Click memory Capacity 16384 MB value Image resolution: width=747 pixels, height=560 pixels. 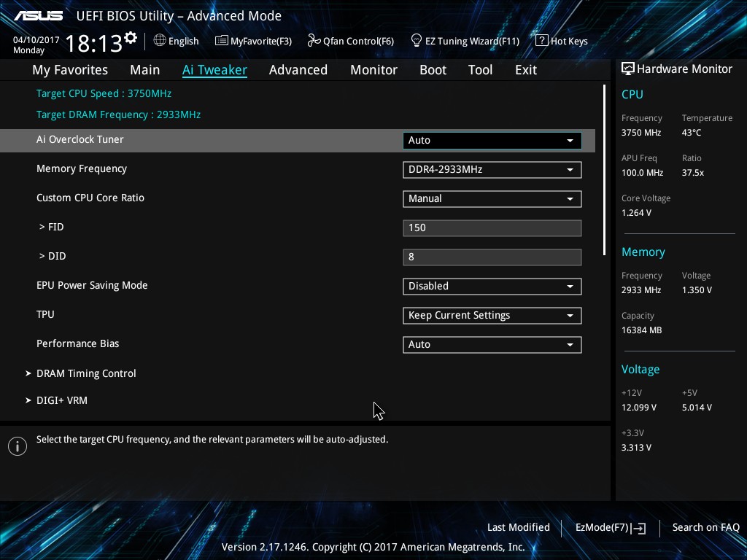pyautogui.click(x=642, y=330)
